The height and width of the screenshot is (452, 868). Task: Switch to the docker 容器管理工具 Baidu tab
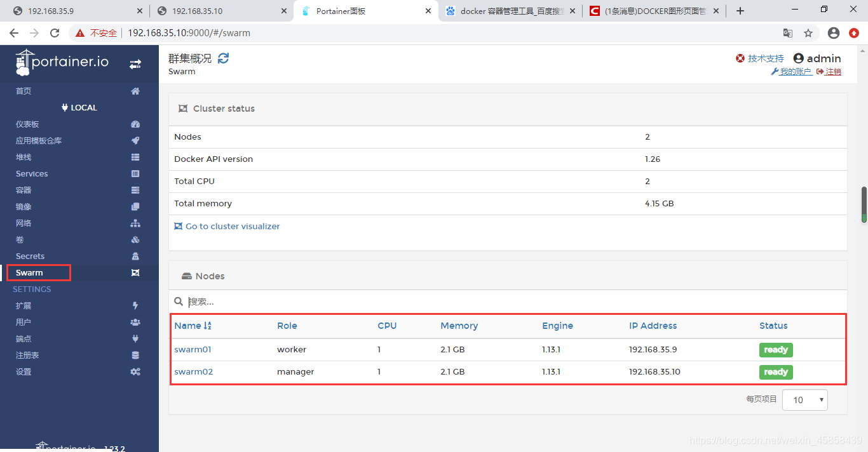pyautogui.click(x=510, y=11)
